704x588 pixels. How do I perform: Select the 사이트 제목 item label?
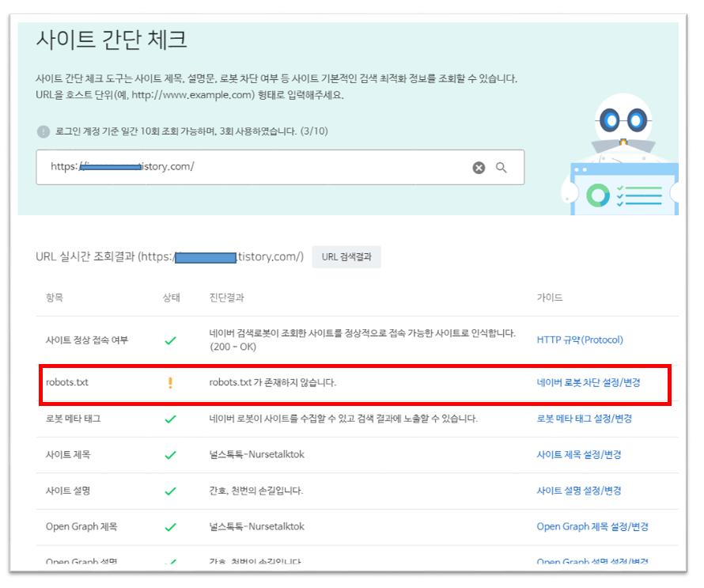(68, 454)
